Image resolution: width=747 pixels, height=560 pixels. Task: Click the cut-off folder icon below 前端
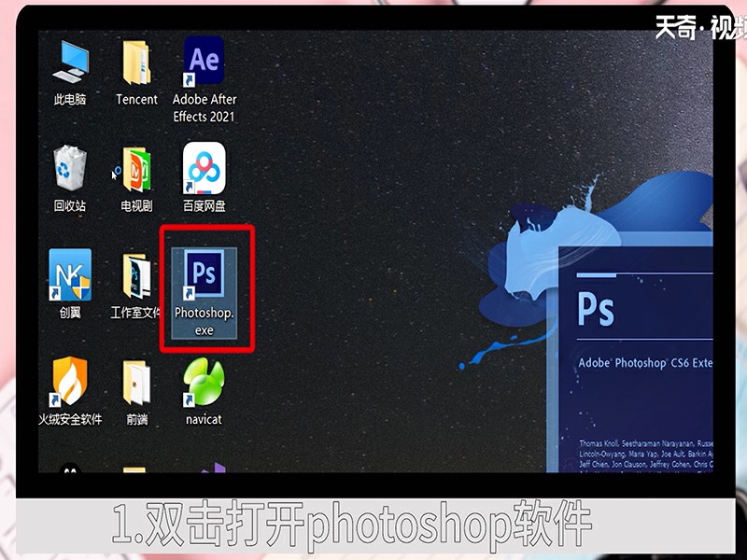click(134, 470)
